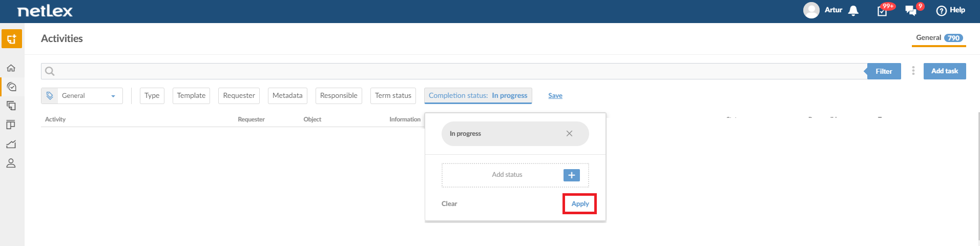The image size is (980, 246).
Task: Click the Artur profile avatar
Action: coord(811,10)
